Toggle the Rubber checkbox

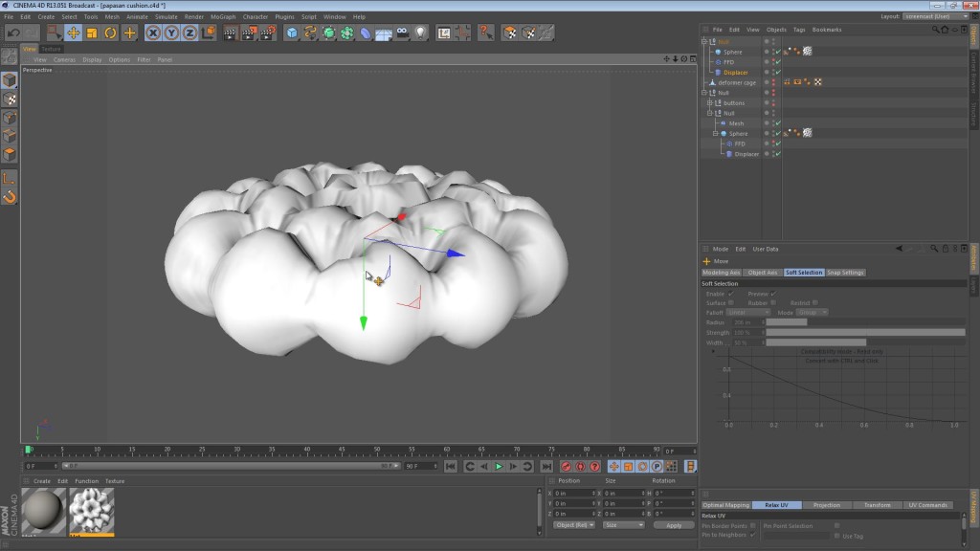(x=773, y=303)
